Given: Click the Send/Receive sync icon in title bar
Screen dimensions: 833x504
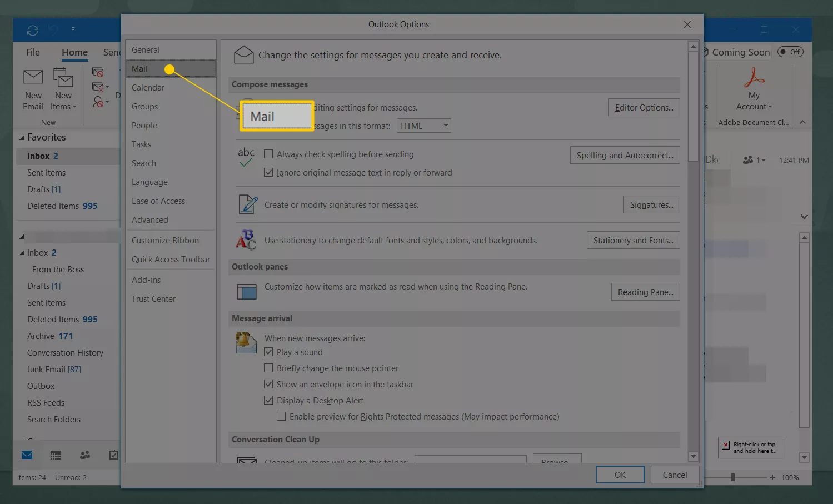Looking at the screenshot, I should 33,30.
